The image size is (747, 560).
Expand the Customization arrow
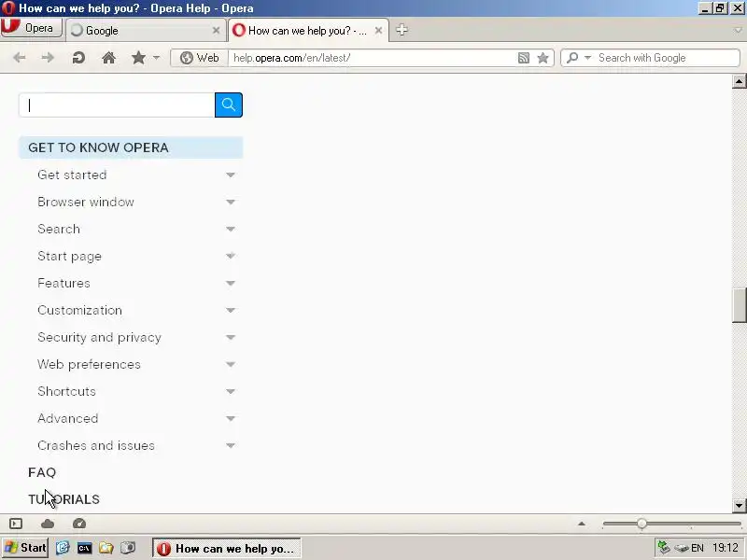point(231,311)
